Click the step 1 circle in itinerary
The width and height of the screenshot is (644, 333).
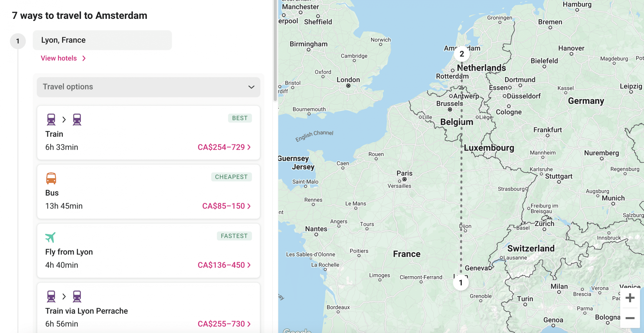(x=18, y=41)
